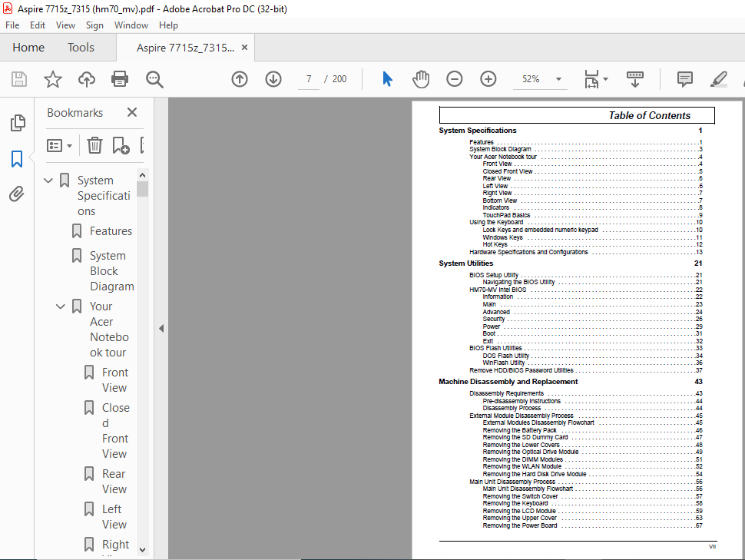This screenshot has height=560, width=745.
Task: Go to the Closed Front View bookmark
Action: pos(115,431)
